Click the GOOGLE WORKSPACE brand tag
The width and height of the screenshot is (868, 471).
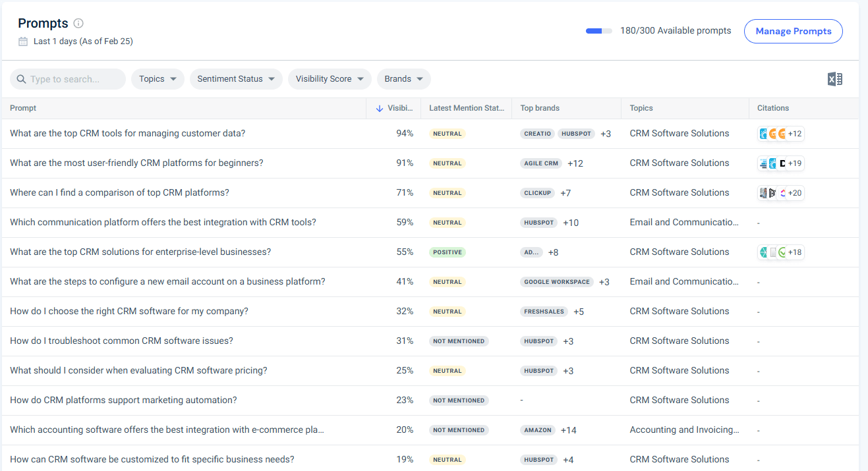(x=557, y=282)
